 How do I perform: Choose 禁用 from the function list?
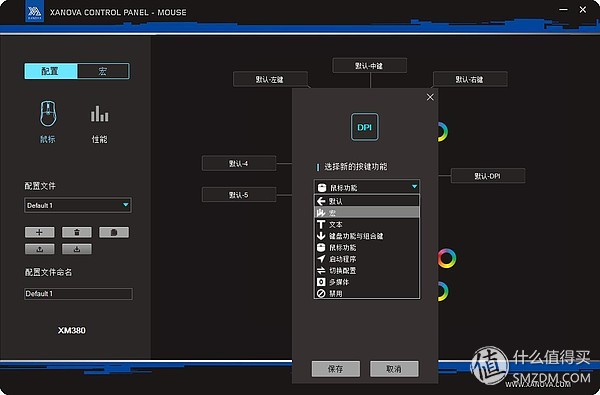click(367, 293)
